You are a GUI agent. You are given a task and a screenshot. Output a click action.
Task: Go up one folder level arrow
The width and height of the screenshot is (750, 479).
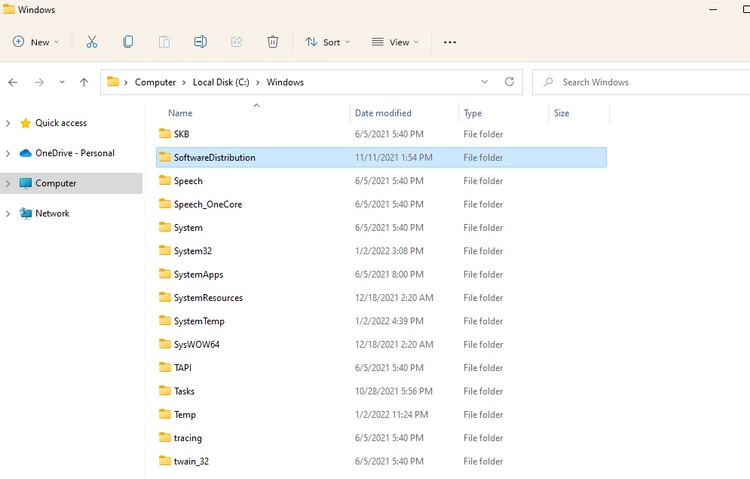point(84,82)
